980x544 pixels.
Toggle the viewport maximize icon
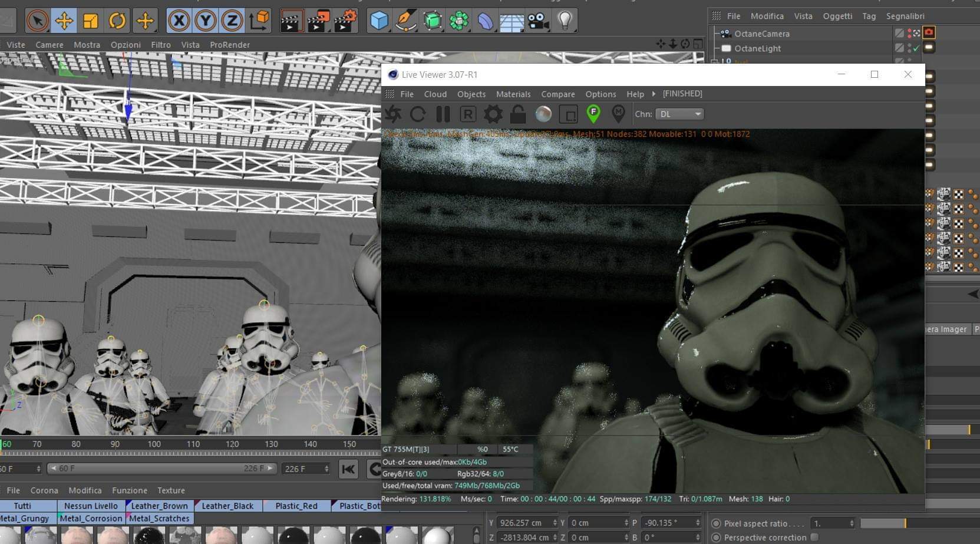coord(698,44)
